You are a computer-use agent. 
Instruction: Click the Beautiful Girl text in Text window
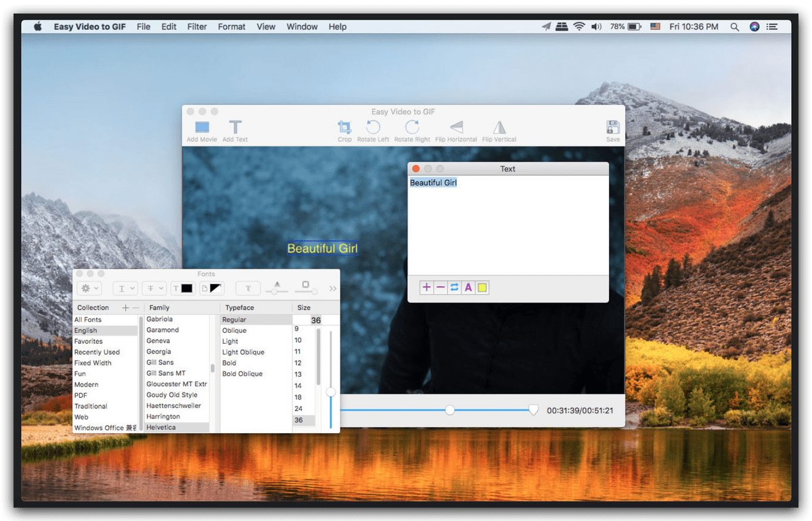point(433,183)
